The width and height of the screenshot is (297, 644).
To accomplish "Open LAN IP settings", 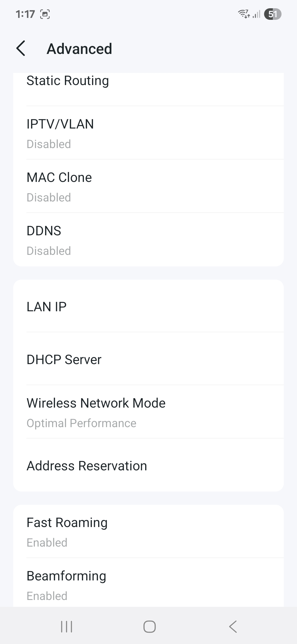I will click(x=148, y=307).
